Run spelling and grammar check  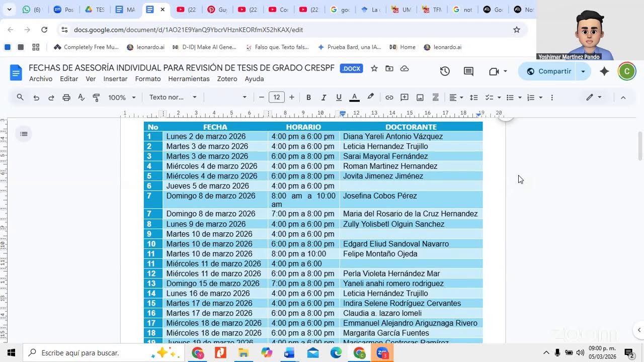coord(82,98)
